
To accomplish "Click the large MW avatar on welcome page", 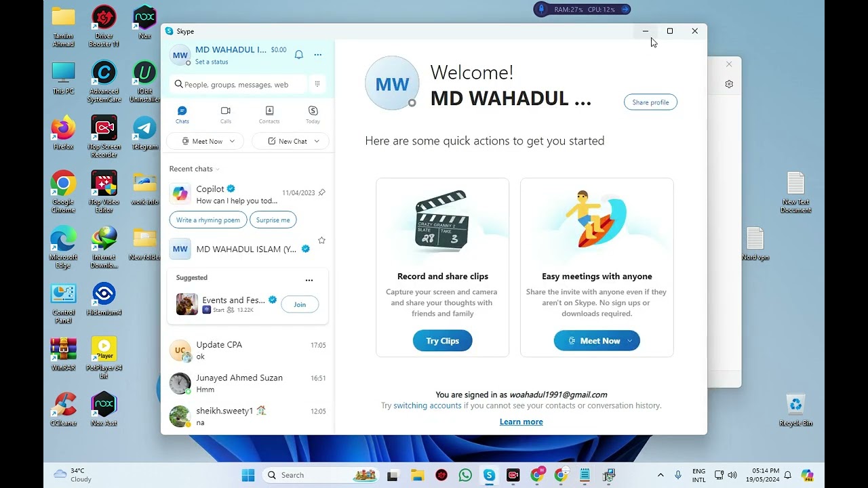I will click(x=392, y=83).
